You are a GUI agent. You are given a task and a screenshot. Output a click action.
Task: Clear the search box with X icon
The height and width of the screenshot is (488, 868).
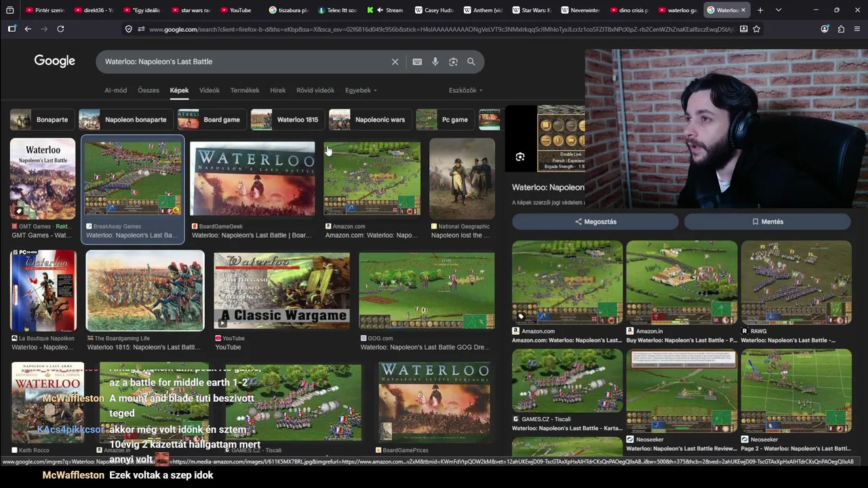coord(395,62)
